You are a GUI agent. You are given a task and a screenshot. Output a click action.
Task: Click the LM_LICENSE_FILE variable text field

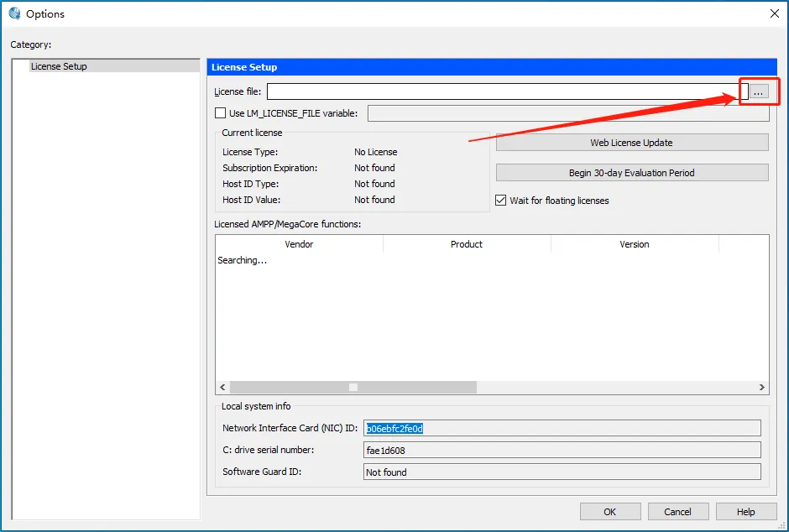568,113
